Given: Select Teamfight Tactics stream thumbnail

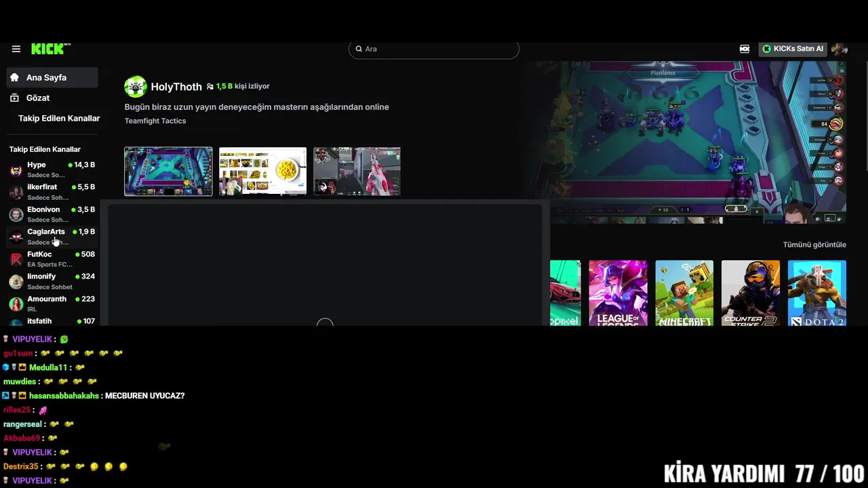Looking at the screenshot, I should click(x=168, y=171).
